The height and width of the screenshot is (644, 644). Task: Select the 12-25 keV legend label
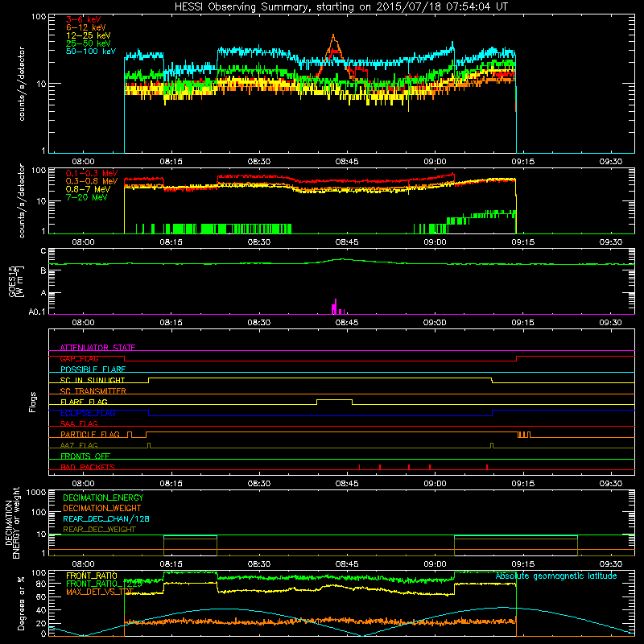[x=89, y=35]
